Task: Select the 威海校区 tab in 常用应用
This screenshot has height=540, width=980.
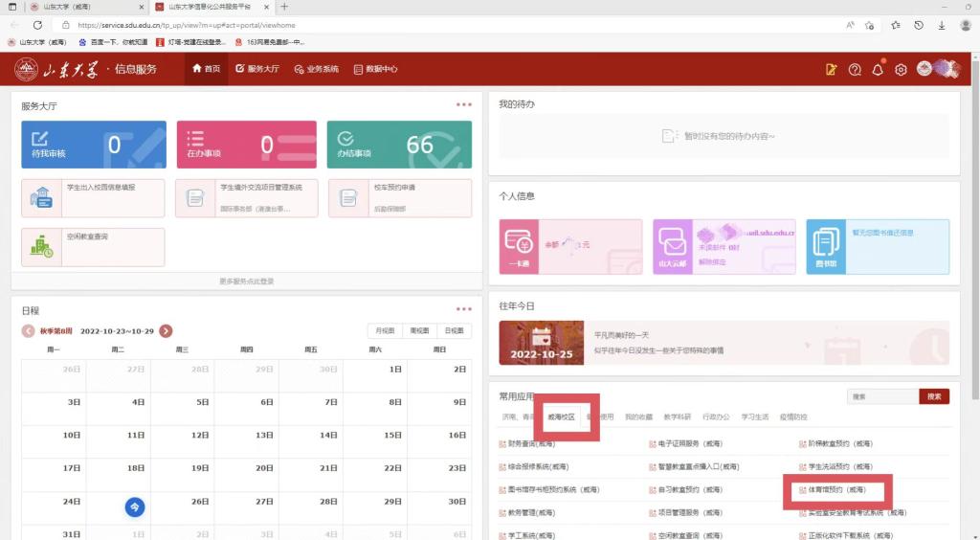Action: point(561,417)
